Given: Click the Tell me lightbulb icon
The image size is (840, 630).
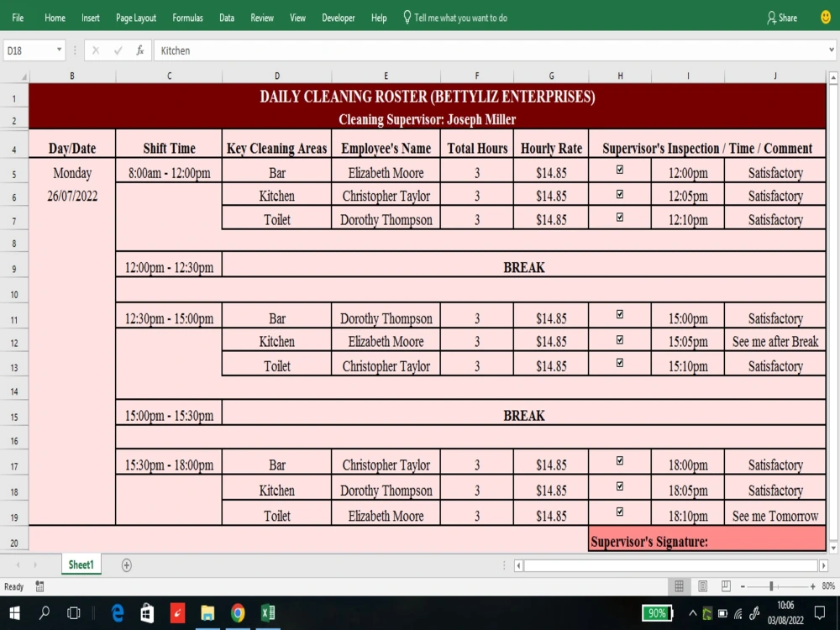Looking at the screenshot, I should (x=407, y=18).
